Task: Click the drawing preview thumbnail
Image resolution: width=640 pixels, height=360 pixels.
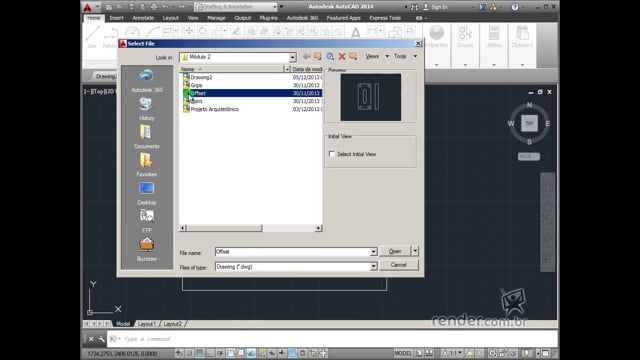Action: [371, 97]
